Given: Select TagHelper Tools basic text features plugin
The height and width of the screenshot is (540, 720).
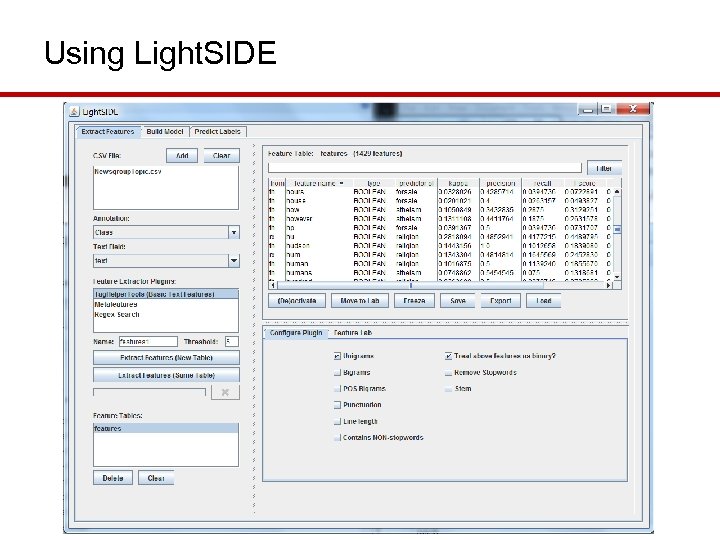Looking at the screenshot, I should tap(166, 294).
